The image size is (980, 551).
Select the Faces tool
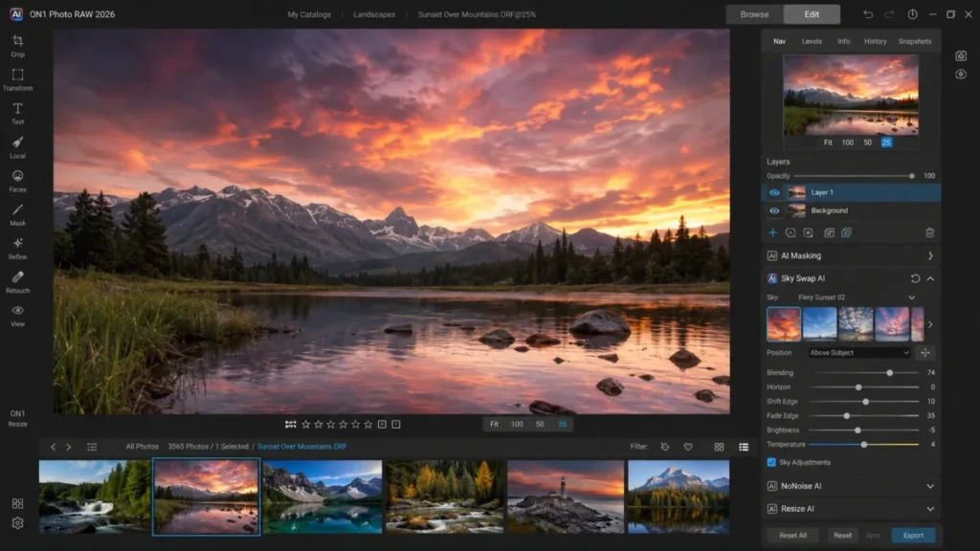point(17,181)
